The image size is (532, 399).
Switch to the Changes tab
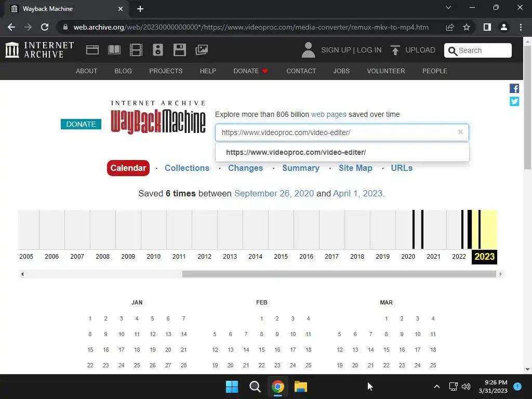point(245,168)
